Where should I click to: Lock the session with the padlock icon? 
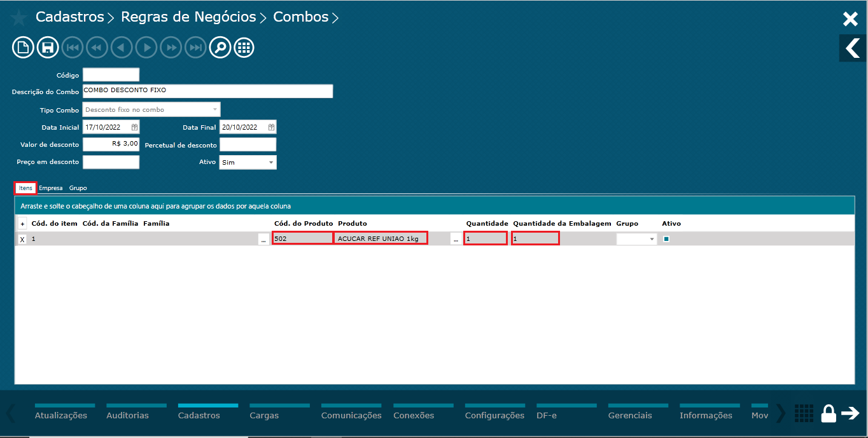pos(829,413)
